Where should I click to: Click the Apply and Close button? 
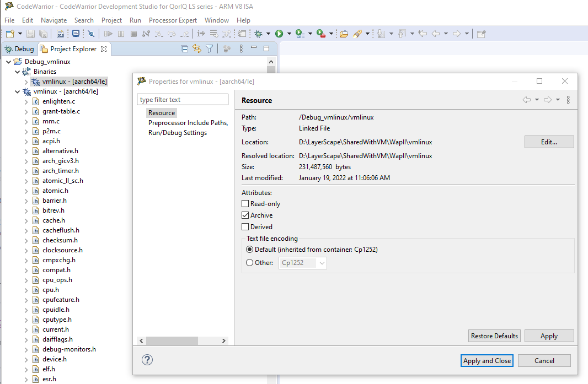487,360
